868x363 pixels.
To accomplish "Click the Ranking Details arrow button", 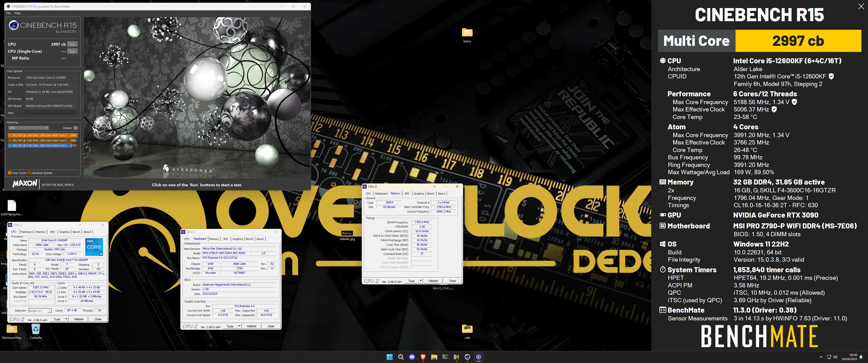I will pyautogui.click(x=76, y=128).
